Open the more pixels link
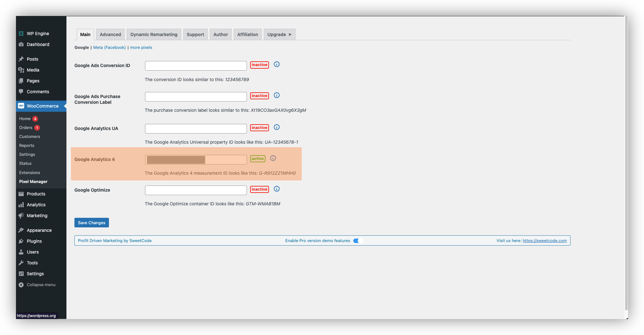 click(x=141, y=47)
